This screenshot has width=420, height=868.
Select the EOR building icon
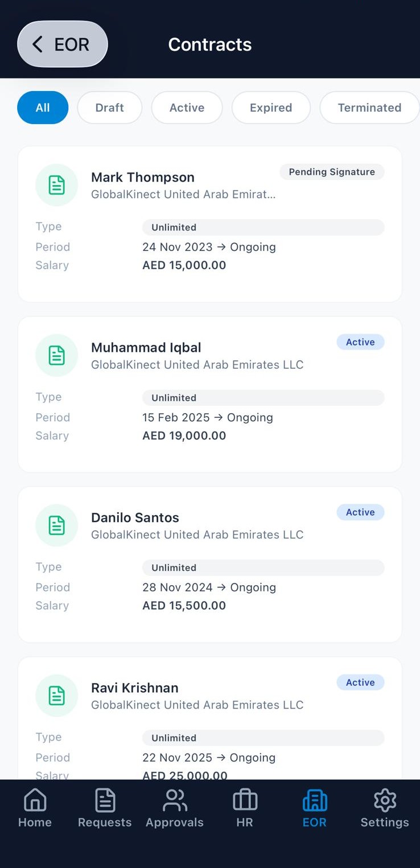(x=315, y=800)
